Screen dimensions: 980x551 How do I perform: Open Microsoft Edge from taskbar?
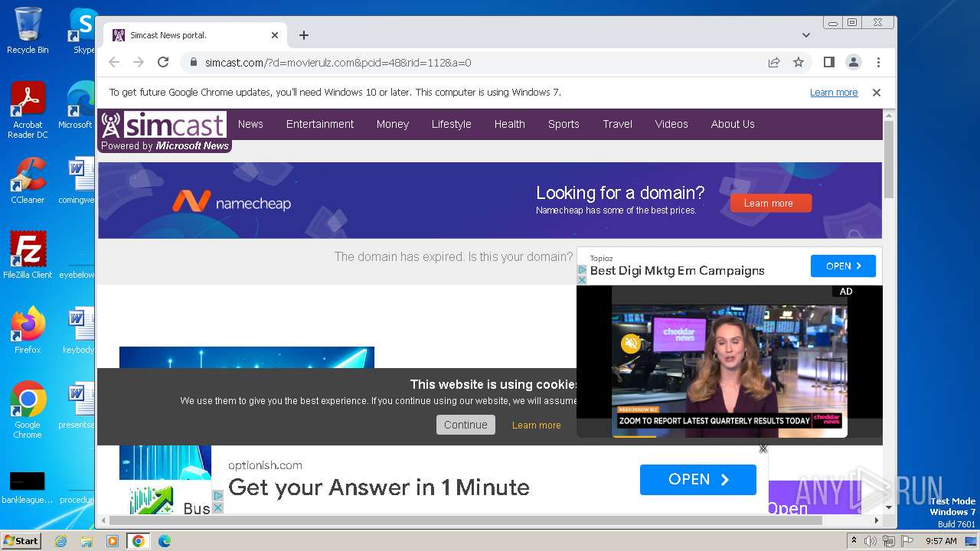[x=165, y=541]
